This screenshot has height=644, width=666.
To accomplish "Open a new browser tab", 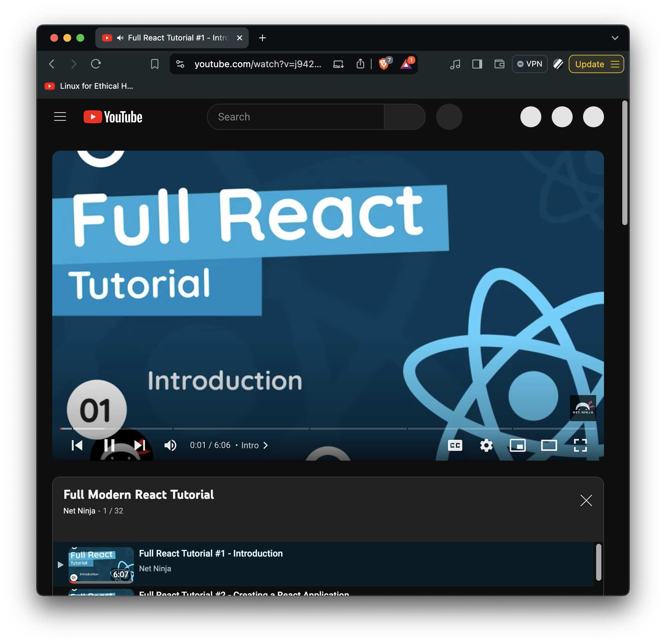I will (x=262, y=38).
